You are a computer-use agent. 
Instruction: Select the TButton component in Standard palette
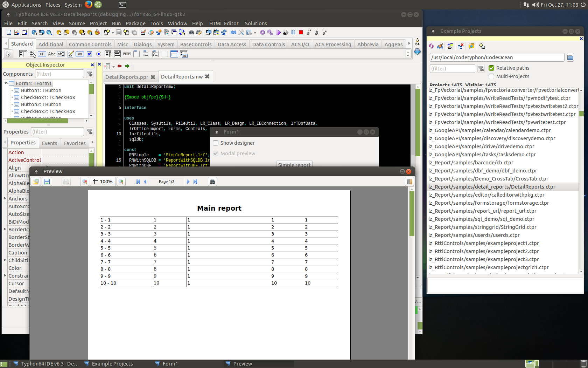(x=42, y=54)
